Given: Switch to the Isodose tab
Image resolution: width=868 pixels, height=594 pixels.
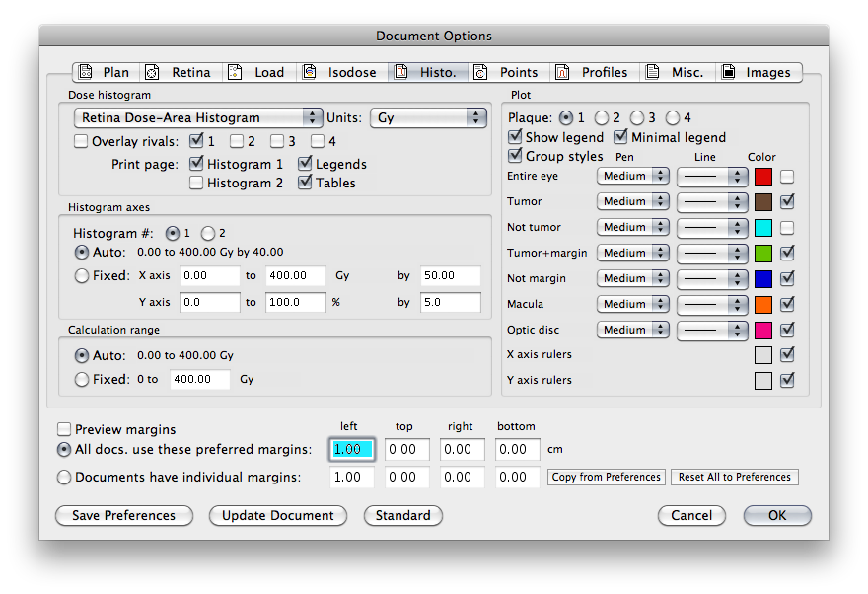Looking at the screenshot, I should point(341,72).
